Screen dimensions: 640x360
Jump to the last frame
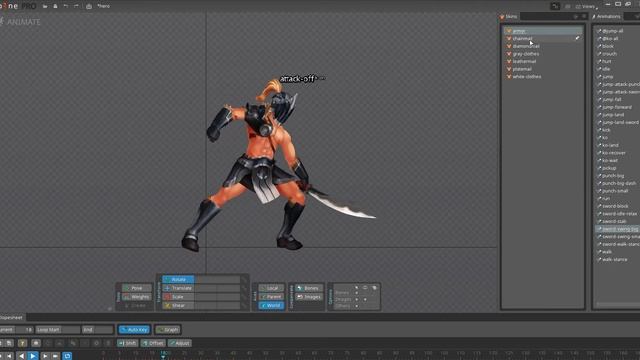coord(56,356)
